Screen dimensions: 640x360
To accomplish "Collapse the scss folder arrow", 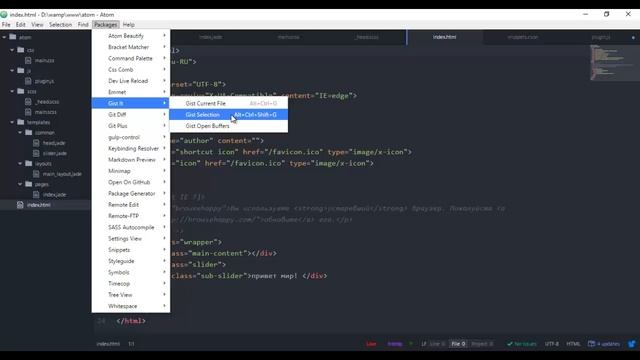I will tap(12, 91).
